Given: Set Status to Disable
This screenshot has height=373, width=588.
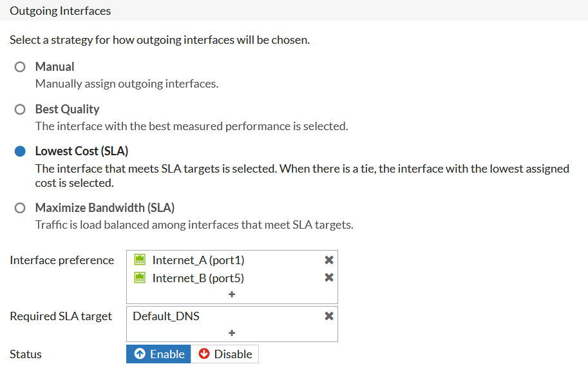Looking at the screenshot, I should [x=225, y=354].
